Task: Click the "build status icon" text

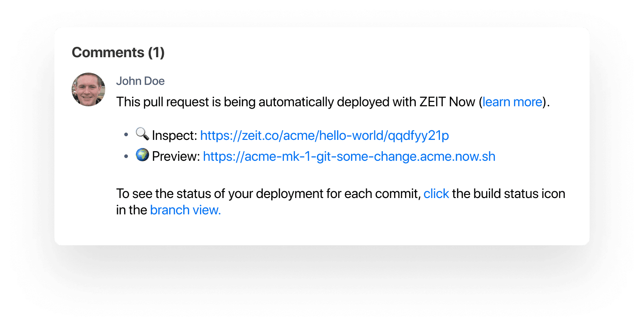Action: [519, 194]
